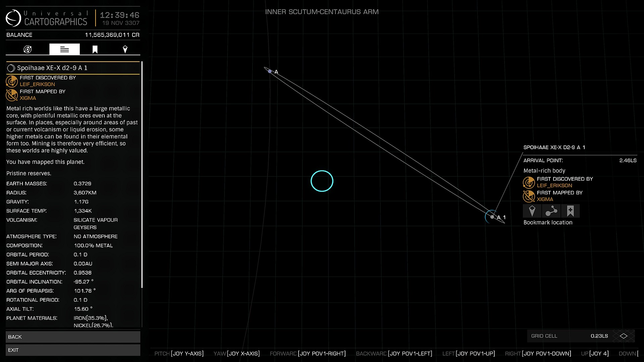Click the left panel scrollbar
This screenshot has width=644, height=362.
click(142, 174)
